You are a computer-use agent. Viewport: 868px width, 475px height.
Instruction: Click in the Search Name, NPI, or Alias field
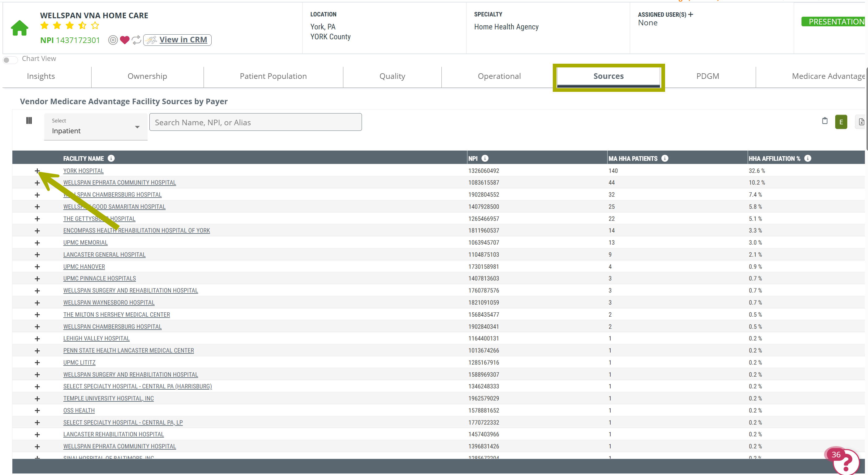[x=256, y=122]
